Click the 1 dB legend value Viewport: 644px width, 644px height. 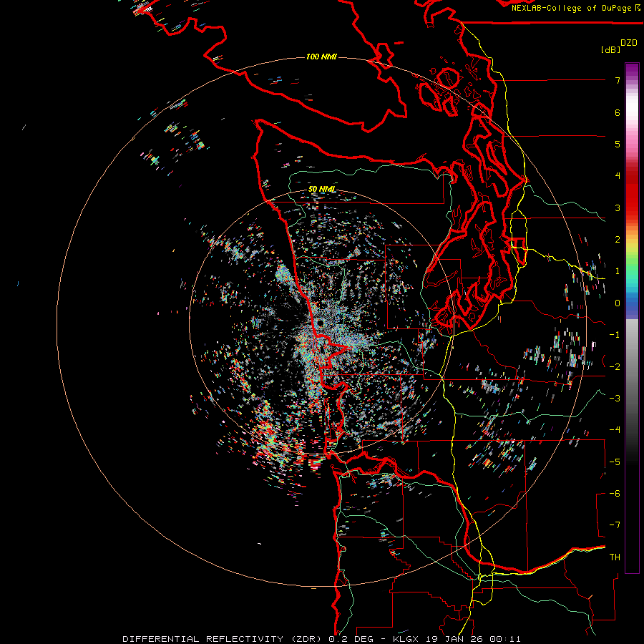coord(618,271)
